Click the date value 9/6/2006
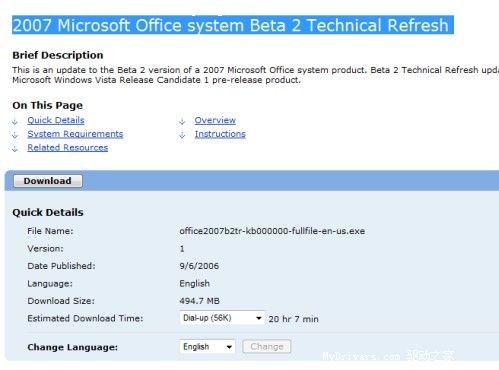The image size is (499, 370). point(199,266)
